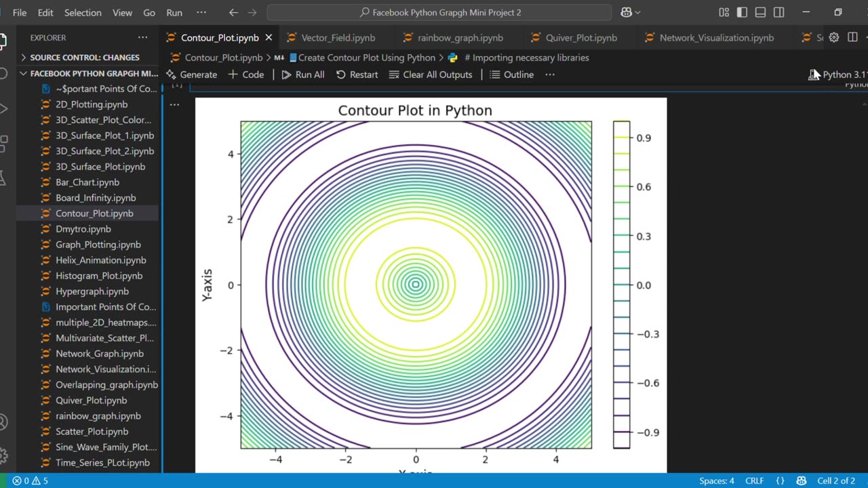Open Network_Graph.ipynb in the Explorer

[x=100, y=354]
